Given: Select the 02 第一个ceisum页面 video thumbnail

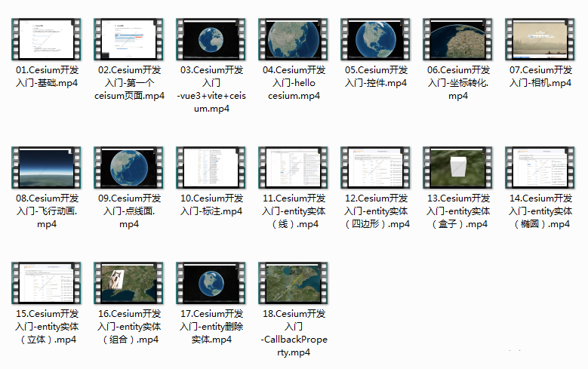Looking at the screenshot, I should 128,39.
